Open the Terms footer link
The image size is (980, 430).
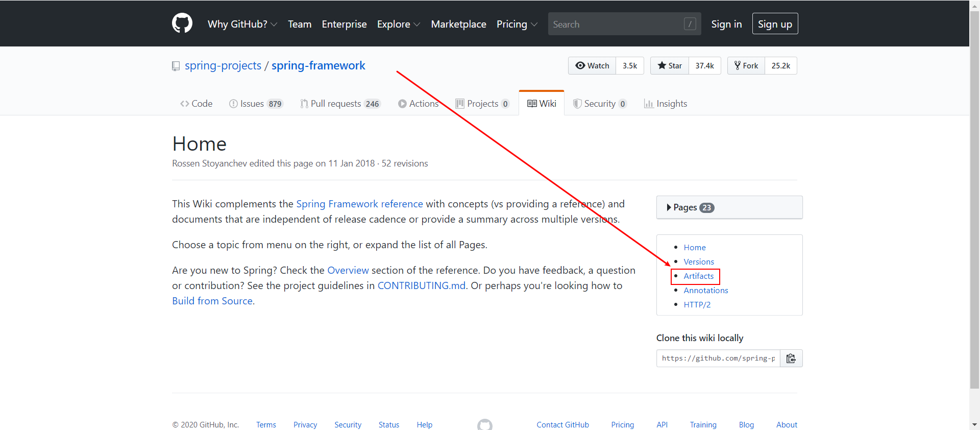click(x=266, y=424)
